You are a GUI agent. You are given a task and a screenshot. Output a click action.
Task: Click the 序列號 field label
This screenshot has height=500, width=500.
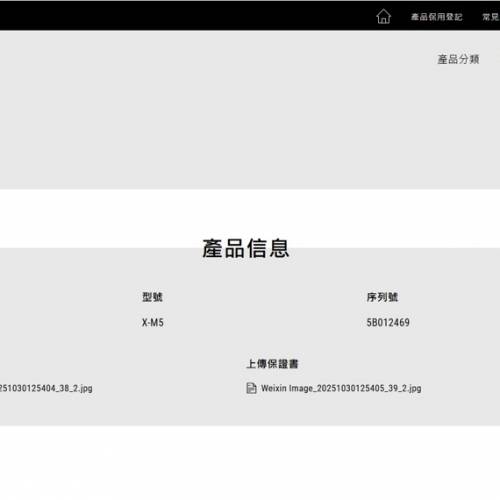(382, 297)
